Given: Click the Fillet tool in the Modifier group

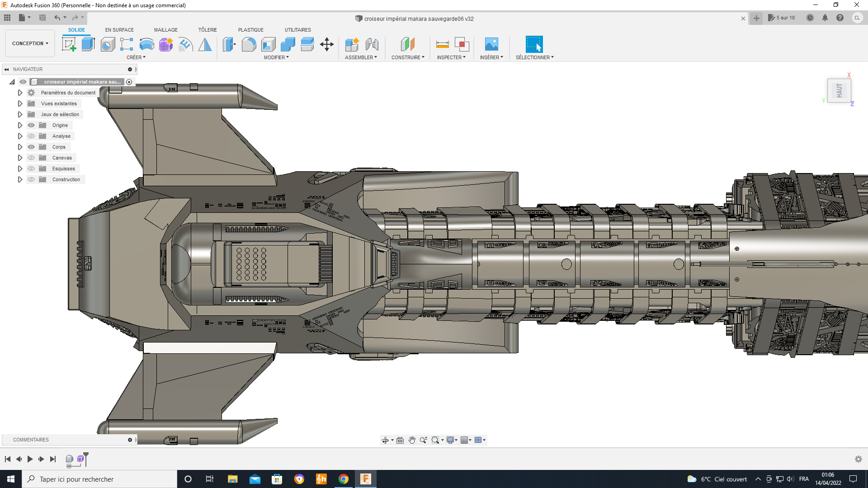Looking at the screenshot, I should (x=249, y=44).
